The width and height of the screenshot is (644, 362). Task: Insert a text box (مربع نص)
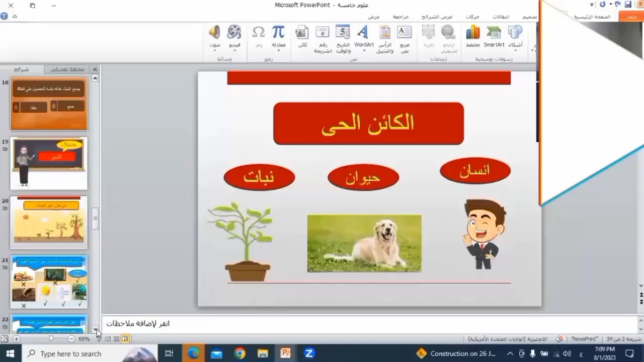405,38
